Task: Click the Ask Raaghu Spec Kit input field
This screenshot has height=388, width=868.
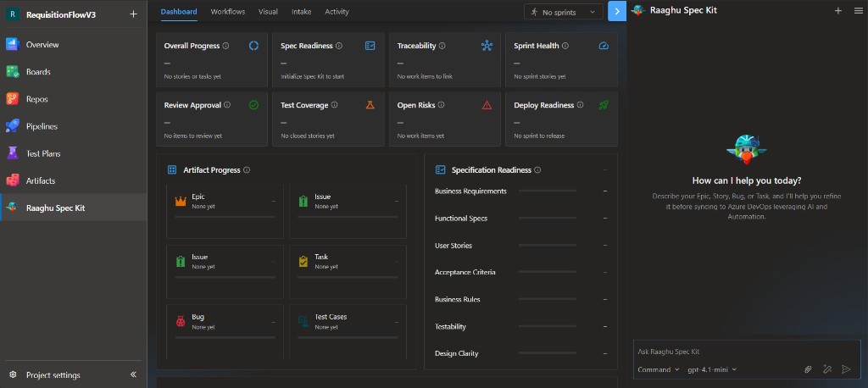Action: click(x=747, y=352)
